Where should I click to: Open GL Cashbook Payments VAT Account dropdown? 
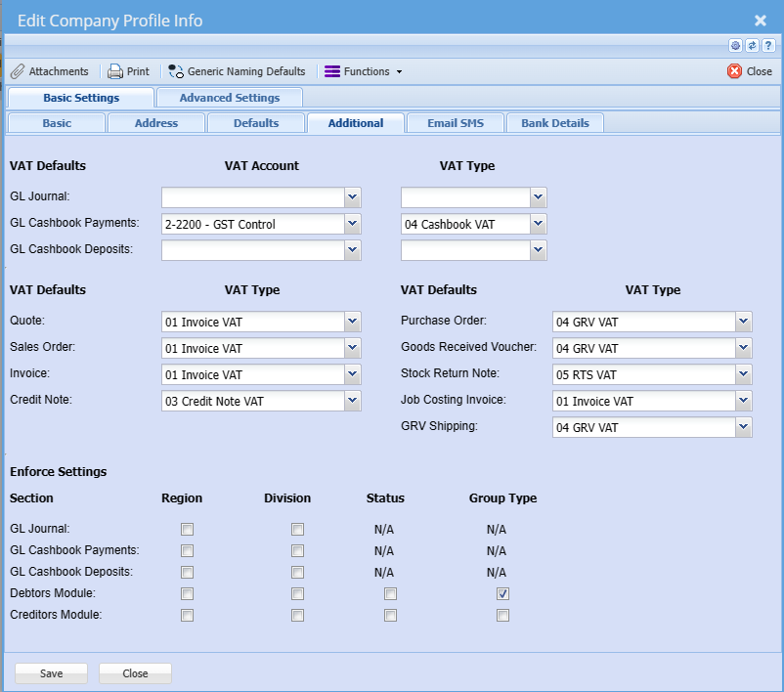coord(353,224)
